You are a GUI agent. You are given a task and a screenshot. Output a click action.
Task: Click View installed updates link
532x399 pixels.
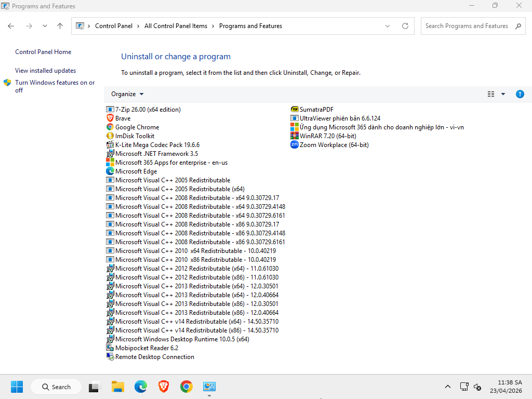(x=45, y=71)
